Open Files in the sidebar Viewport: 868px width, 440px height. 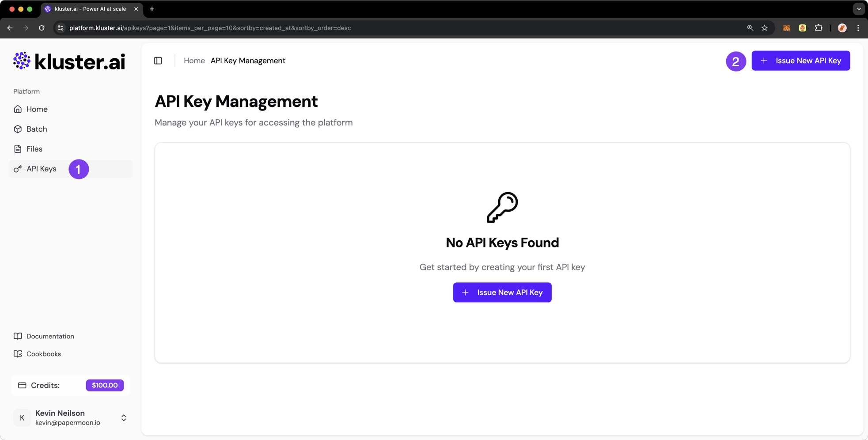(x=71, y=149)
